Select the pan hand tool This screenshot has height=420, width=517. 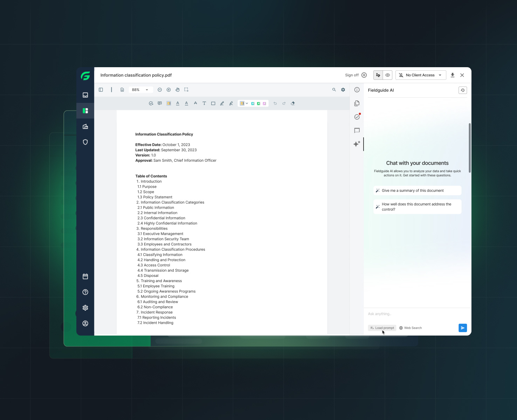[x=178, y=90]
